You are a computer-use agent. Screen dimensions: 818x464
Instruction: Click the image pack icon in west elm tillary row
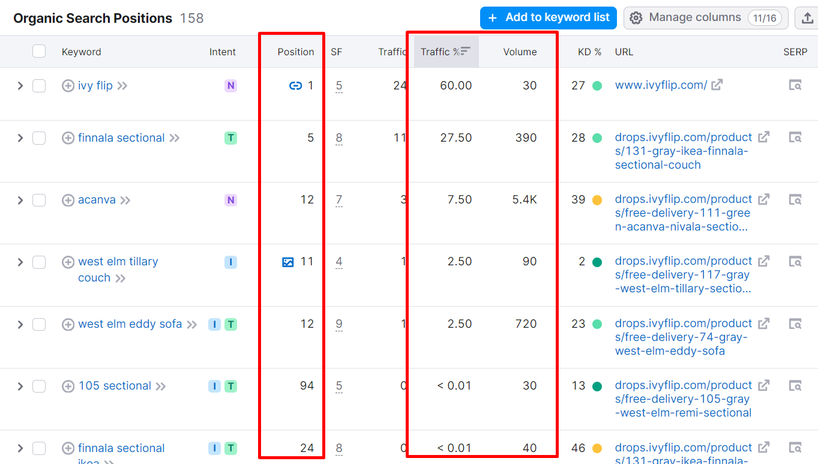click(288, 262)
